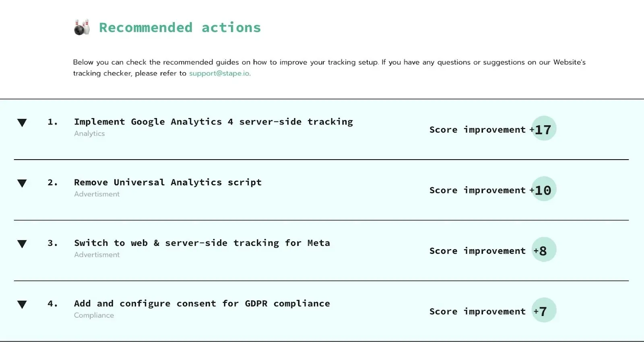This screenshot has width=644, height=343.
Task: Click the +8 score improvement badge
Action: [x=544, y=249]
